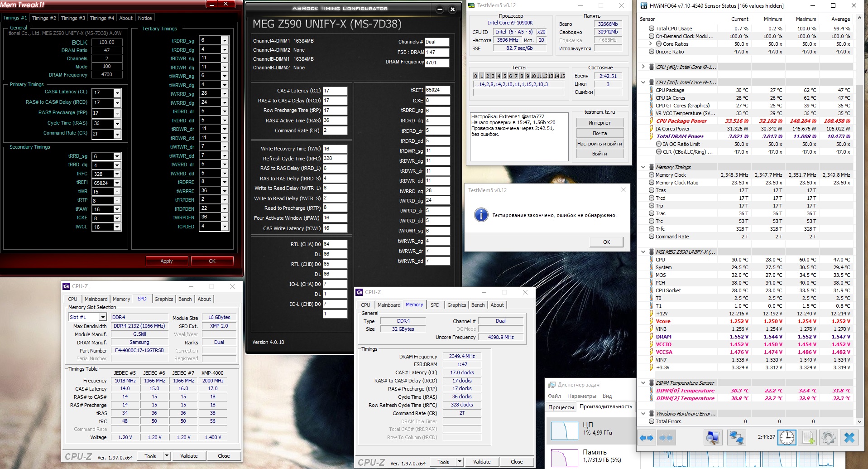The height and width of the screenshot is (469, 868).
Task: Open HWiNFO monitor magnifier tool
Action: 713,438
